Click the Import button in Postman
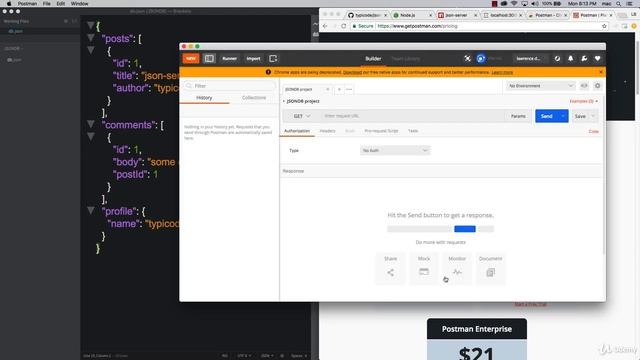 (x=253, y=58)
